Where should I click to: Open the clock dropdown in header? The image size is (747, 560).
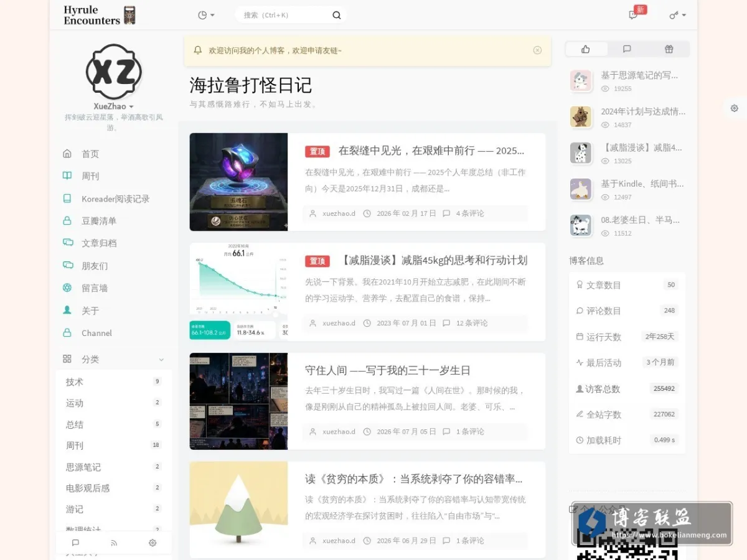click(x=206, y=15)
